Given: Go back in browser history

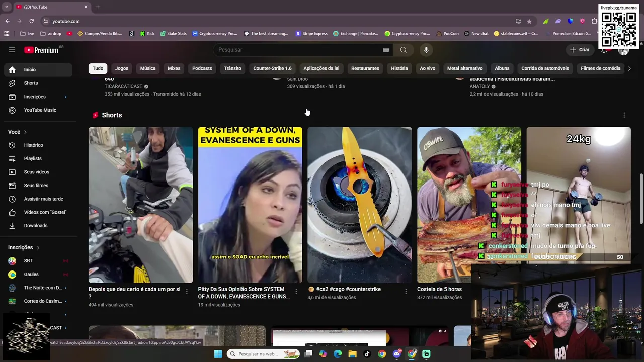Looking at the screenshot, I should coord(7,21).
